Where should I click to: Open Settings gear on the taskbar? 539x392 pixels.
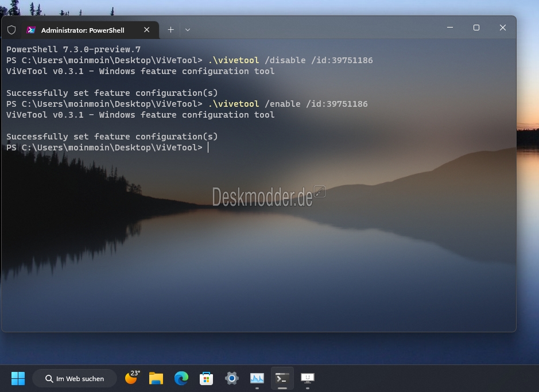pyautogui.click(x=232, y=378)
